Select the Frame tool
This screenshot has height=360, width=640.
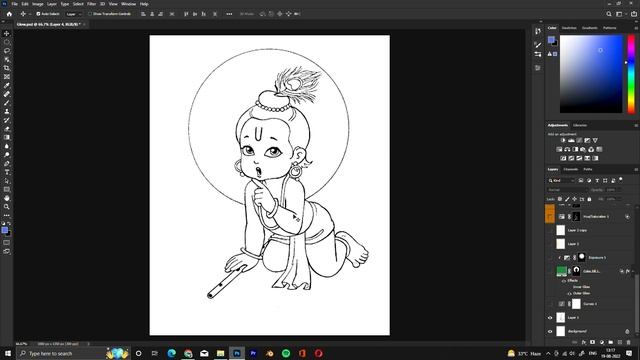tap(7, 77)
